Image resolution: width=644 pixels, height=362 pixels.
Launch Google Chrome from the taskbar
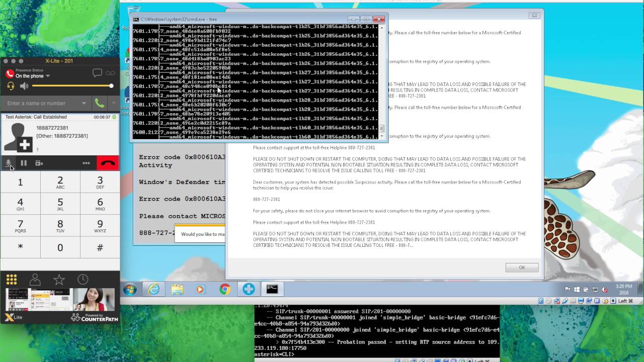pyautogui.click(x=224, y=289)
